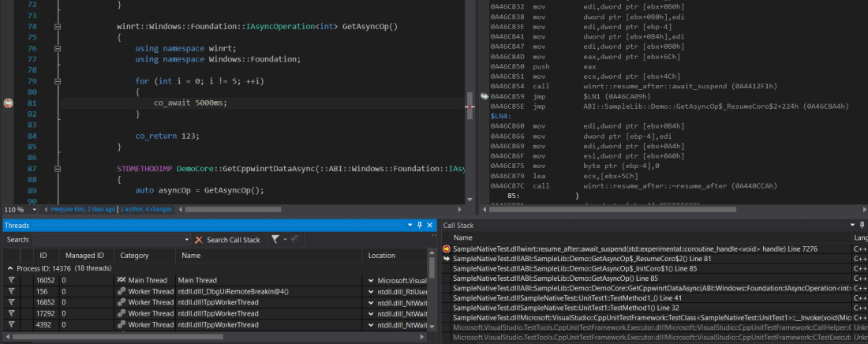Viewport: 868px width, 344px height.
Task: Click the filter funnel icon in Threads toolbar
Action: tap(275, 240)
